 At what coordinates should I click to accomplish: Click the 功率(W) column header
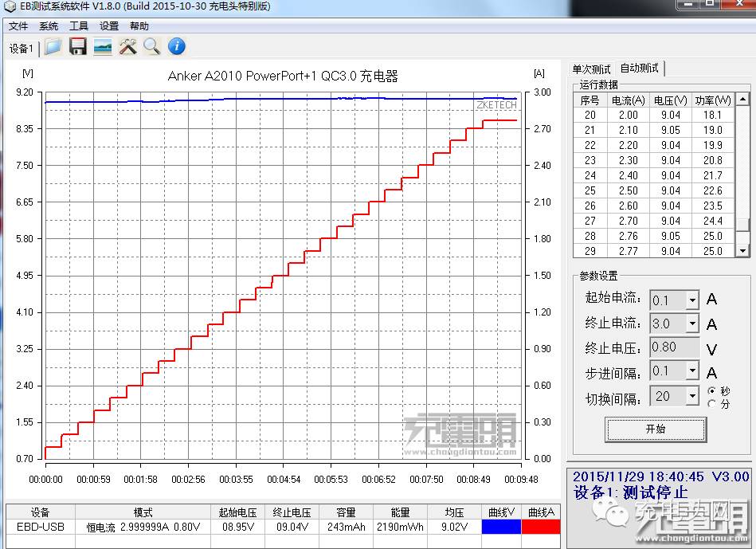point(713,100)
